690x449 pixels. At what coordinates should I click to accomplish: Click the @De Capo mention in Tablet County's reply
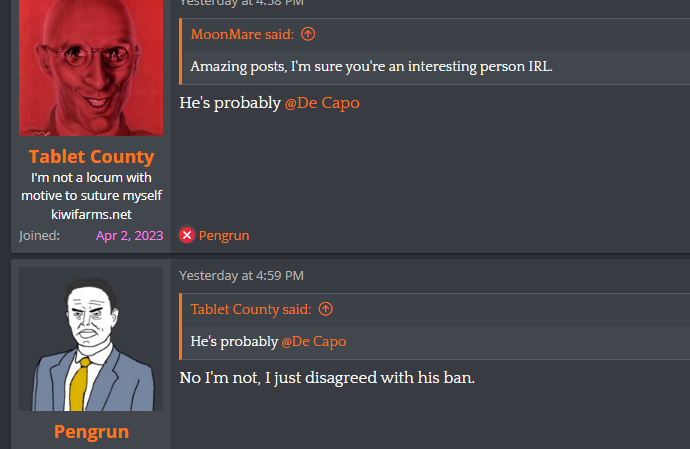tap(322, 103)
